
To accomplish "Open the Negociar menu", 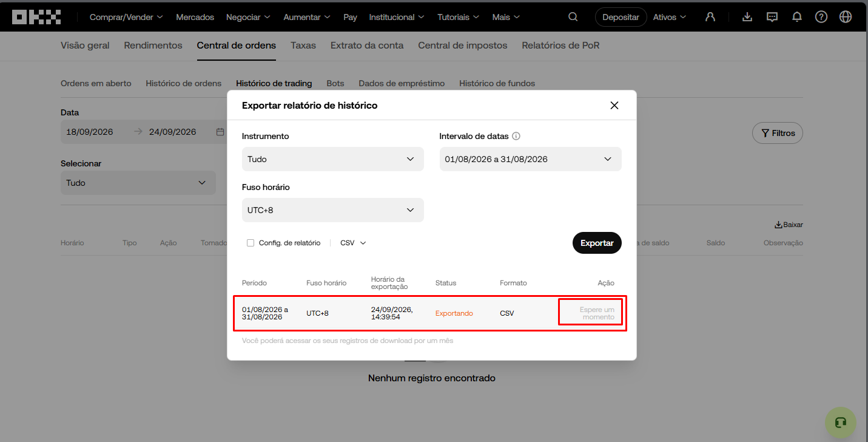I will click(x=248, y=17).
